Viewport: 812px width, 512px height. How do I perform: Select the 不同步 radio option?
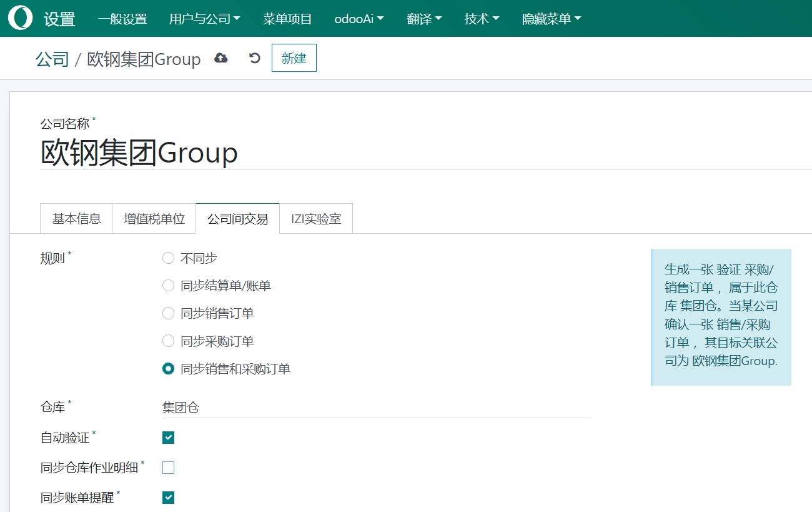point(168,258)
